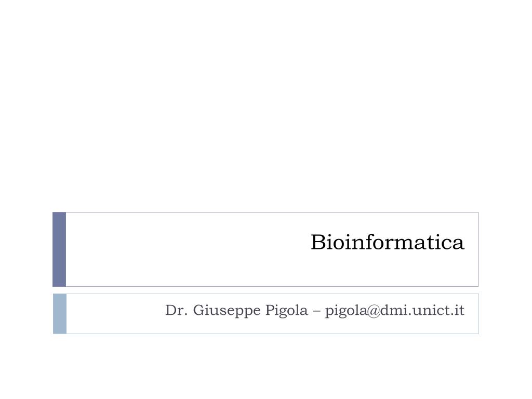Screen dimensions: 532x399
Task: Click the blank area below the subtitle box
Action: coord(266,366)
